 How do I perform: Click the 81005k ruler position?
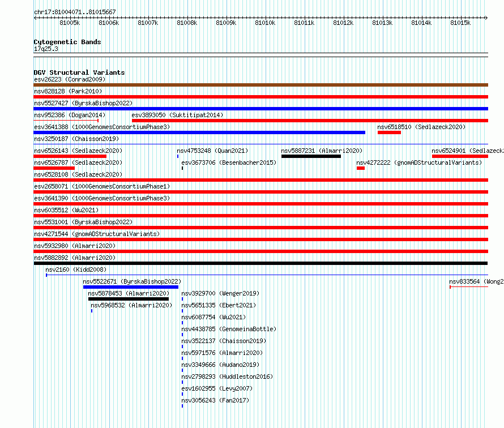point(70,23)
